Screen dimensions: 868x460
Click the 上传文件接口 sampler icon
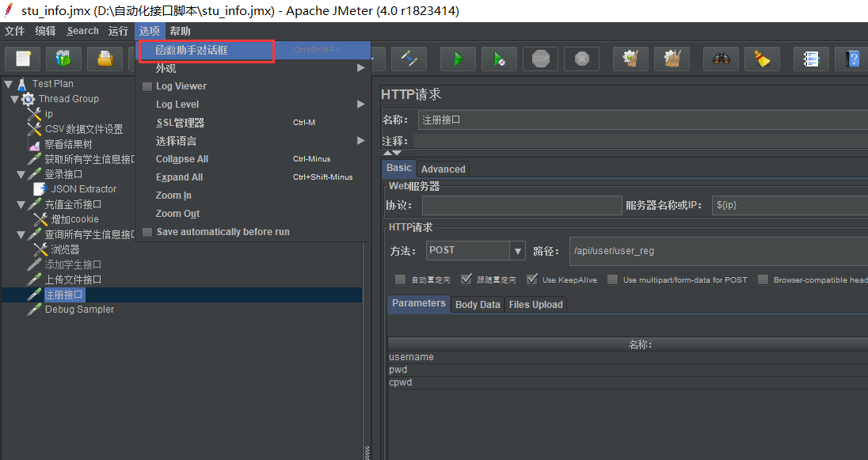(34, 279)
